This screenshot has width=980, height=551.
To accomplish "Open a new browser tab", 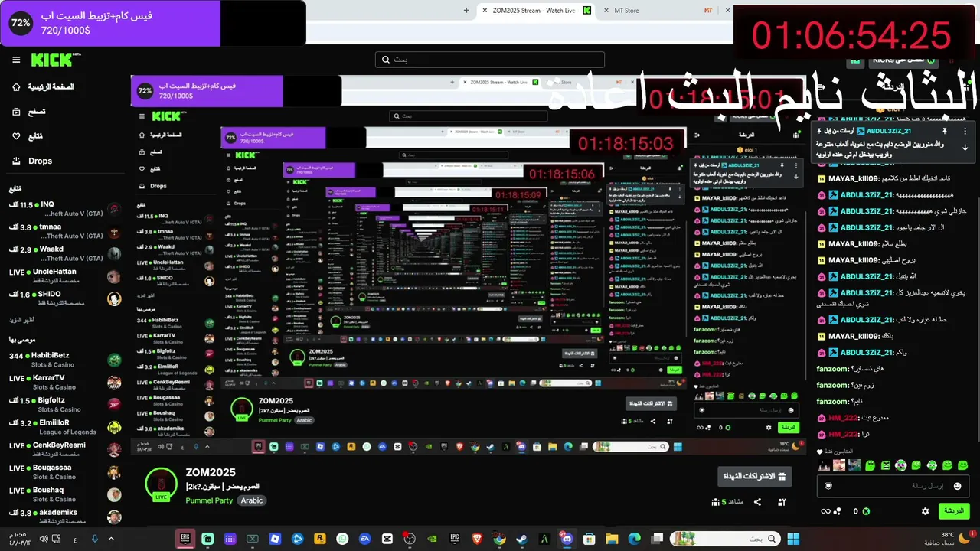I will click(x=466, y=11).
